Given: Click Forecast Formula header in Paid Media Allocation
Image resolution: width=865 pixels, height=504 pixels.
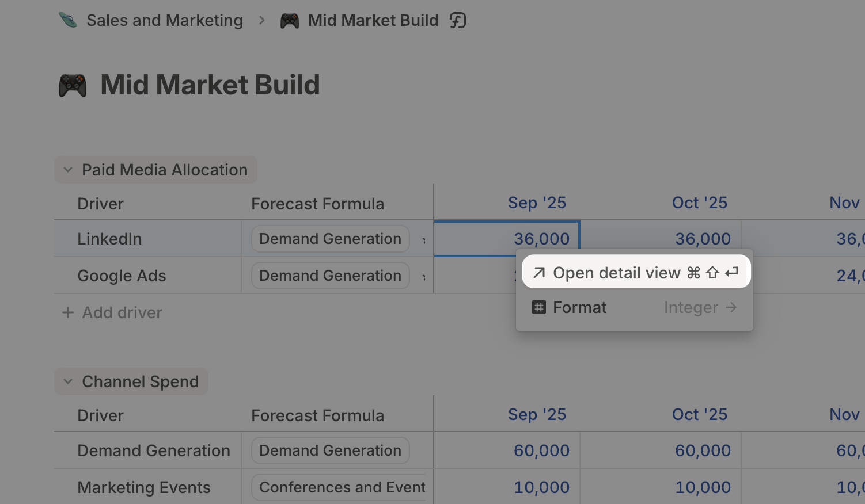Looking at the screenshot, I should 318,204.
